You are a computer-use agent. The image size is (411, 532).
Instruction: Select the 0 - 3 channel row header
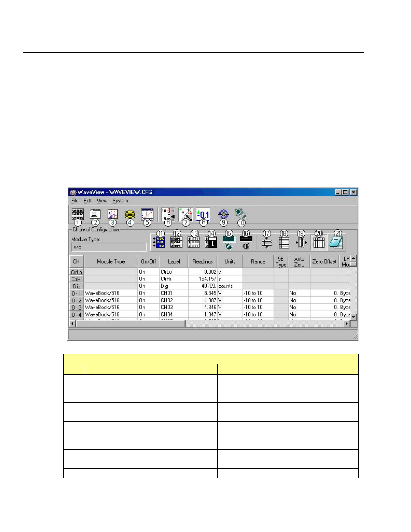click(x=77, y=308)
